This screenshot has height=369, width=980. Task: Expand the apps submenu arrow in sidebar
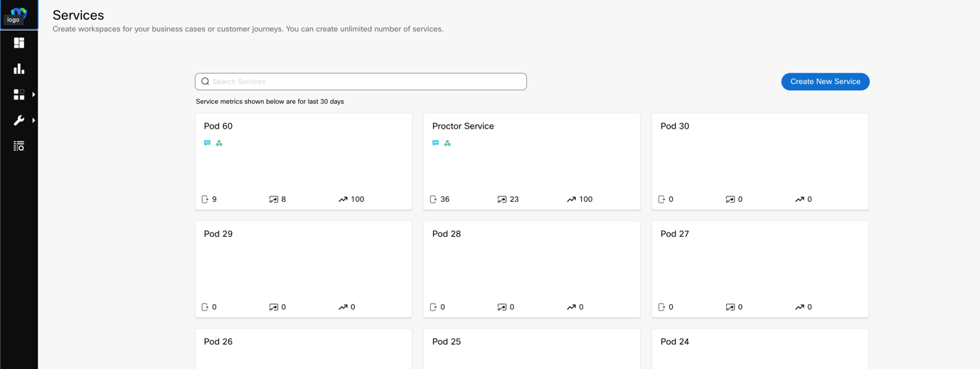pyautogui.click(x=33, y=95)
